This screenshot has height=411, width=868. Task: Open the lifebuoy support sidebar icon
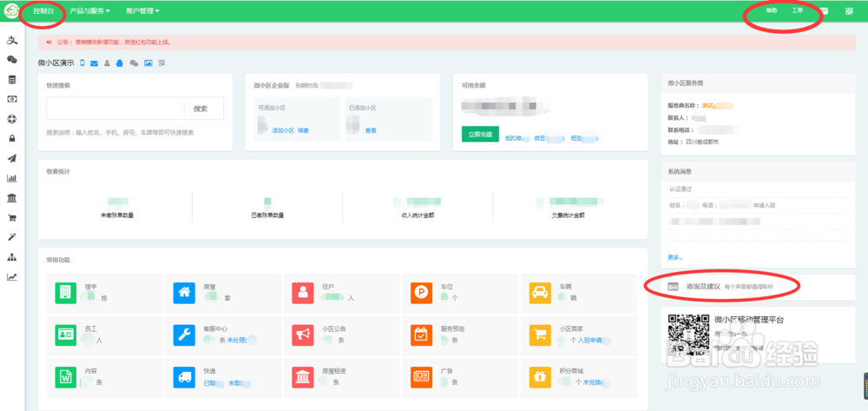(11, 119)
